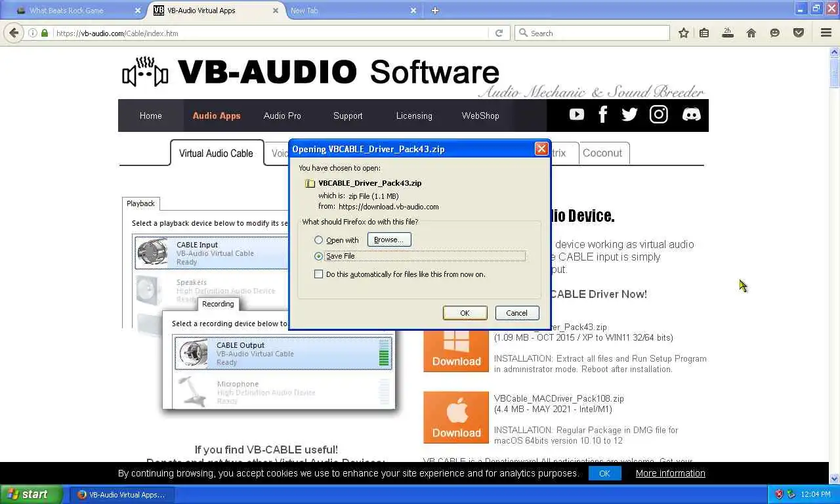Click the orange Mac Download button
Image resolution: width=840 pixels, height=504 pixels.
click(456, 417)
